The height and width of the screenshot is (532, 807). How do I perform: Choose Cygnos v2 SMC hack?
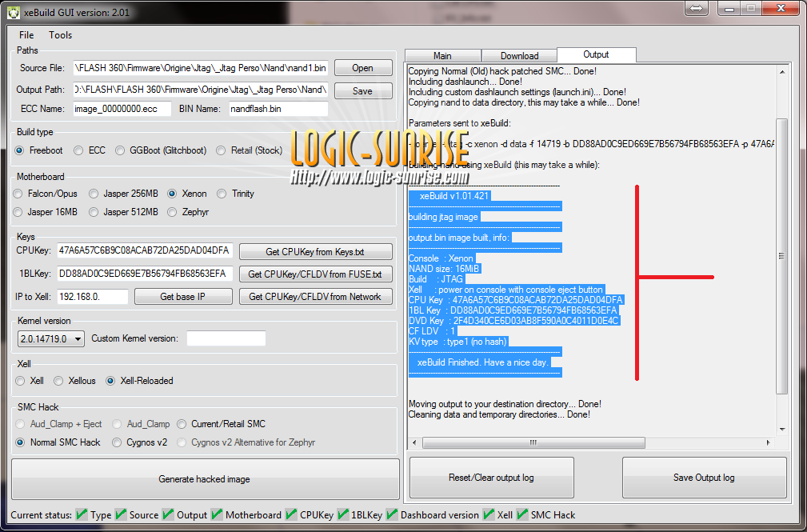(140, 442)
